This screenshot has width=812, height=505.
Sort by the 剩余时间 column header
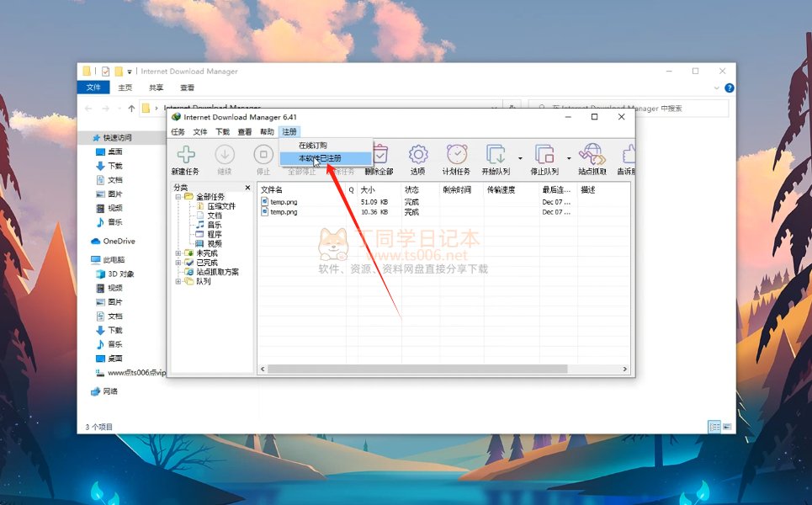tap(461, 189)
